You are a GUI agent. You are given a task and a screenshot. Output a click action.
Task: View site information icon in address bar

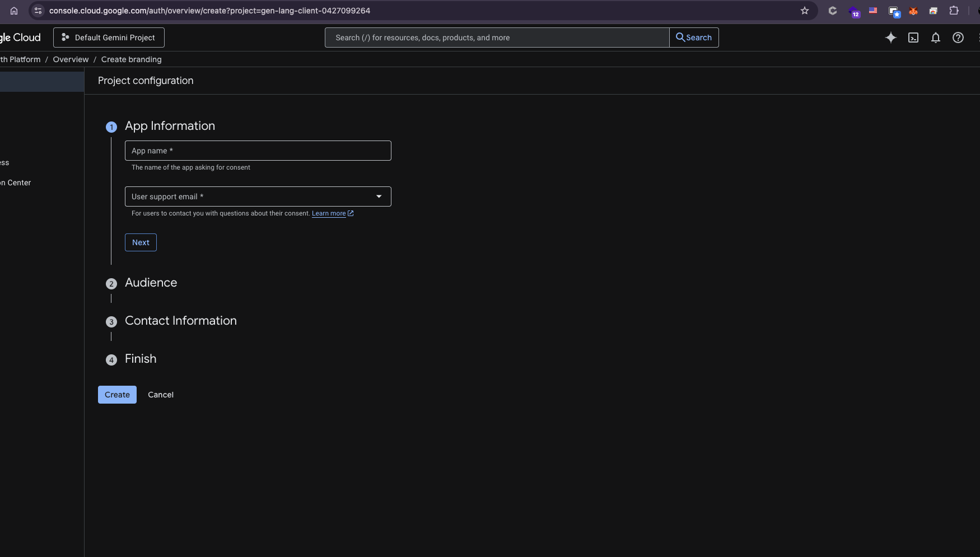pyautogui.click(x=38, y=11)
